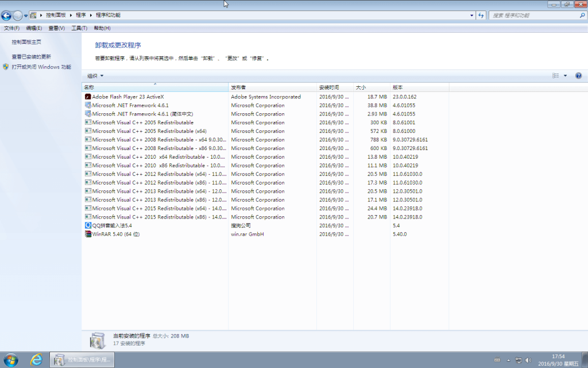Click the Adobe Flash Player 23 ActiveX icon
The height and width of the screenshot is (368, 588).
coord(88,97)
